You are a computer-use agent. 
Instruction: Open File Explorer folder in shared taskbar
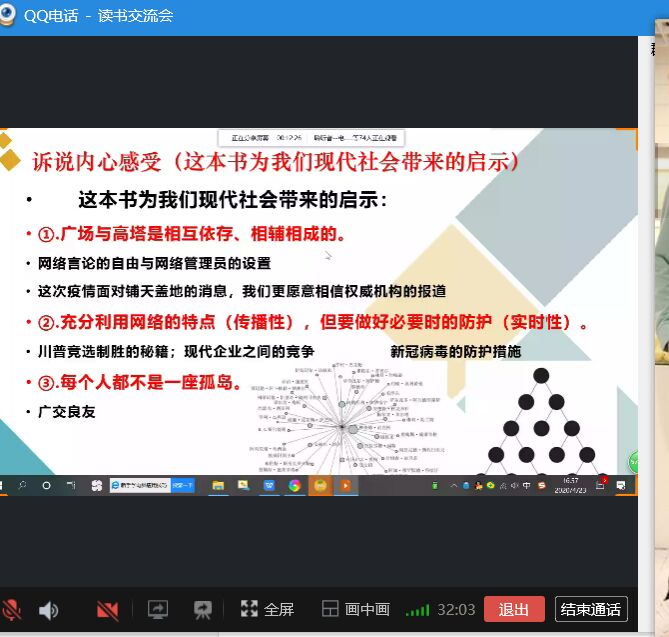[217, 485]
